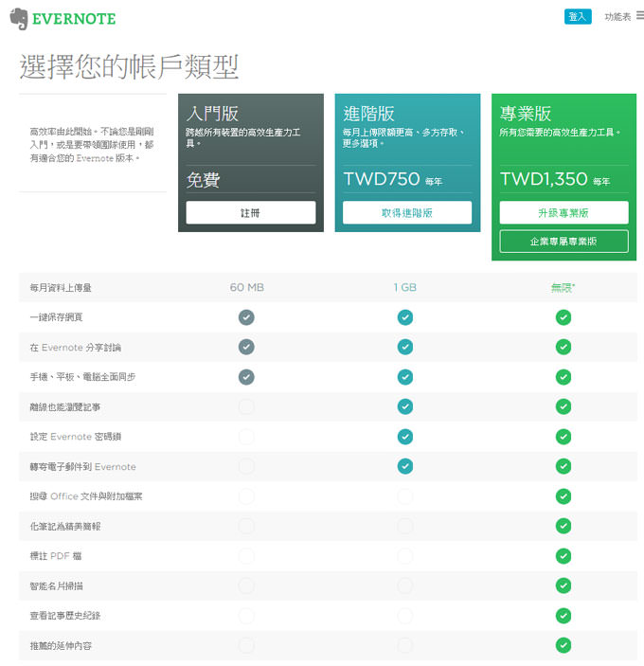Click teal checkmark in 離線 row
The width and height of the screenshot is (644, 666).
(x=405, y=406)
